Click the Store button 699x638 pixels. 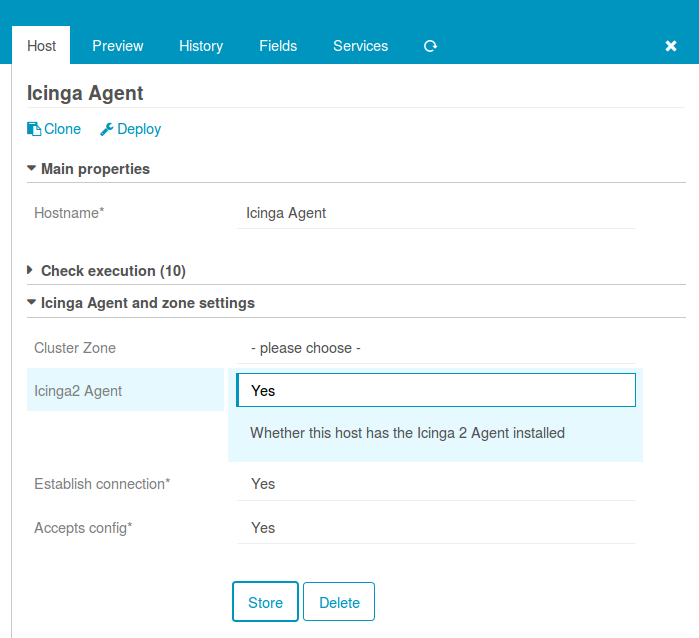tap(265, 601)
